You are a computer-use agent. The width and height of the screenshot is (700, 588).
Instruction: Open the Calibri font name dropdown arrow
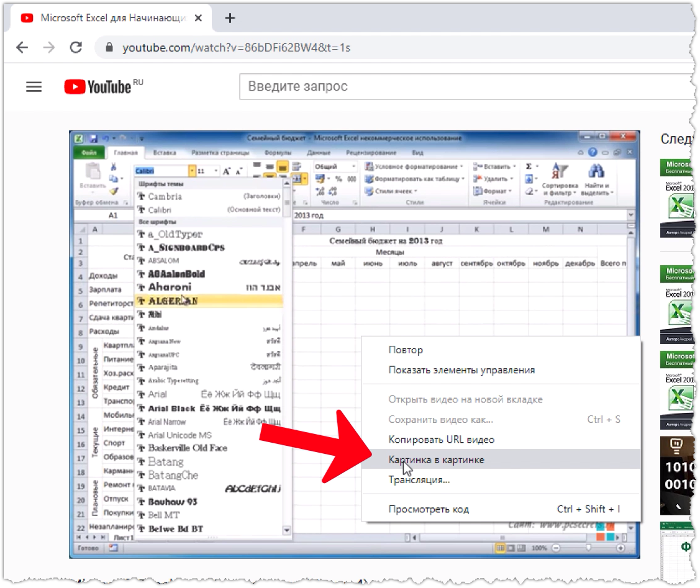[x=191, y=171]
